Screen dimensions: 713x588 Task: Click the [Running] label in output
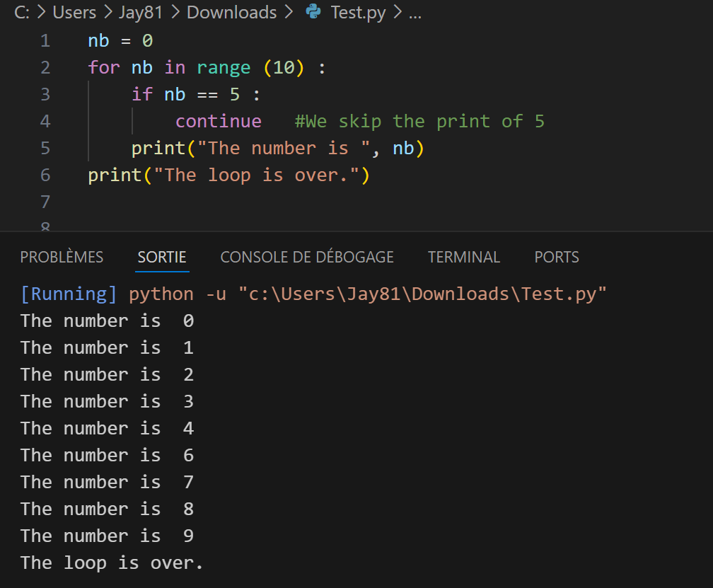[x=69, y=294]
